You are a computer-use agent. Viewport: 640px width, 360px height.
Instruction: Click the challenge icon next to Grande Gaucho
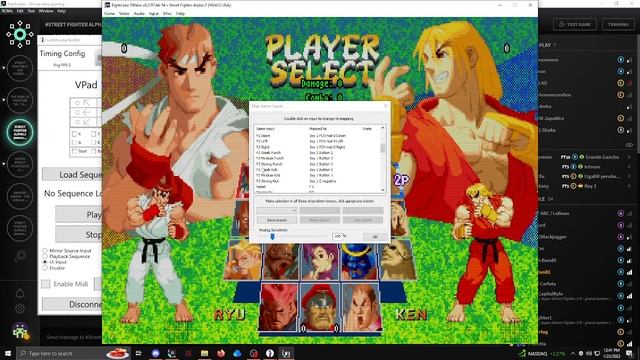575,157
